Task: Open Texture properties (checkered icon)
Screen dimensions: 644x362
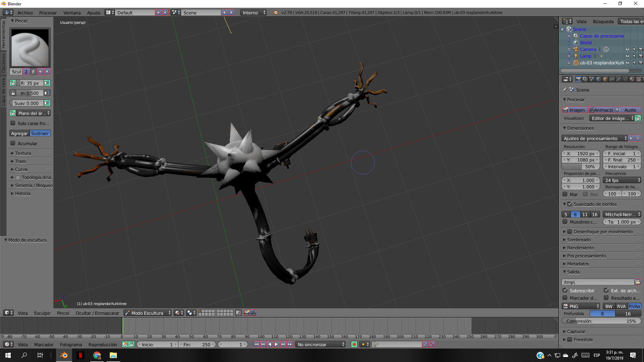Action: (638, 79)
